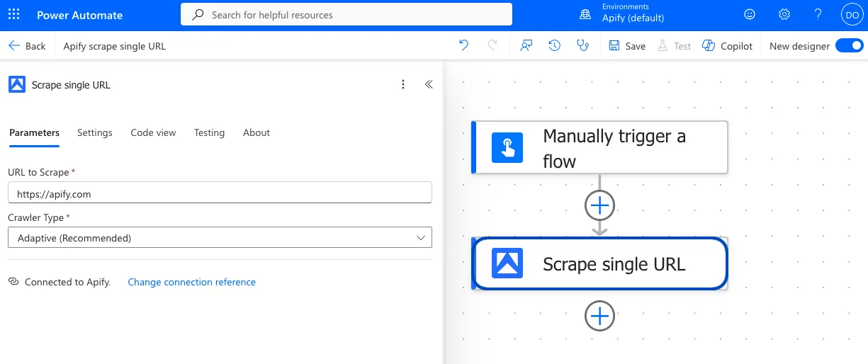Image resolution: width=868 pixels, height=364 pixels.
Task: Click the manual trigger hand icon
Action: point(507,147)
